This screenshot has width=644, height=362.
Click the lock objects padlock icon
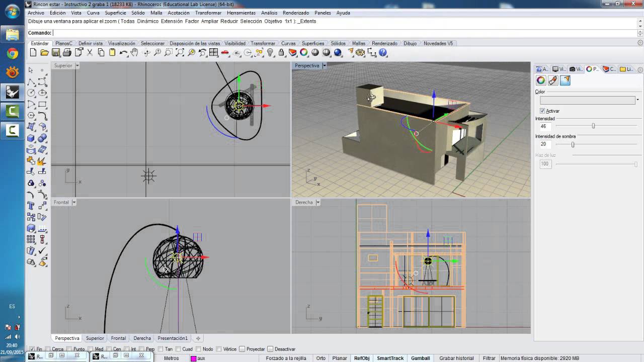(281, 53)
